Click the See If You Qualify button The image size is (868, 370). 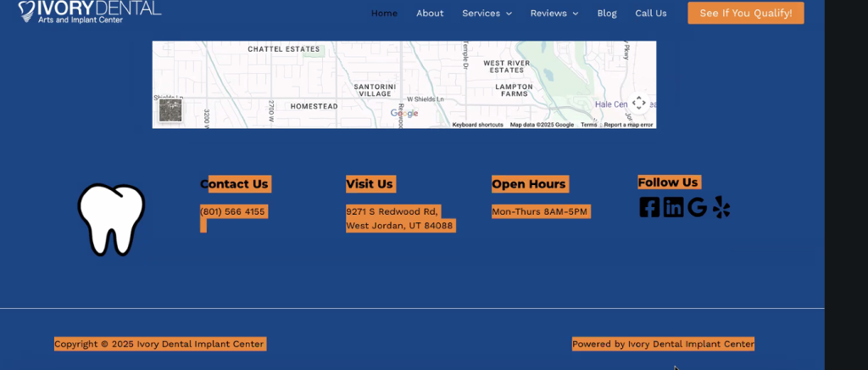pyautogui.click(x=746, y=14)
